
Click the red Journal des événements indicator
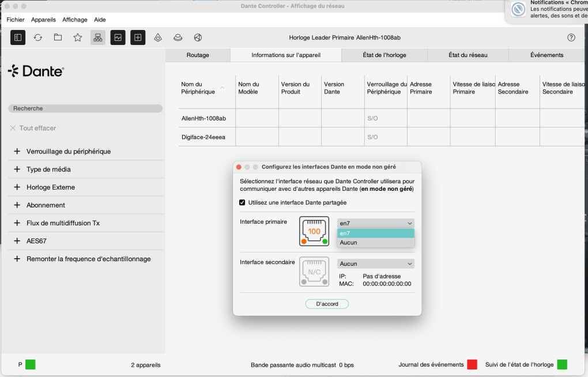pyautogui.click(x=472, y=364)
